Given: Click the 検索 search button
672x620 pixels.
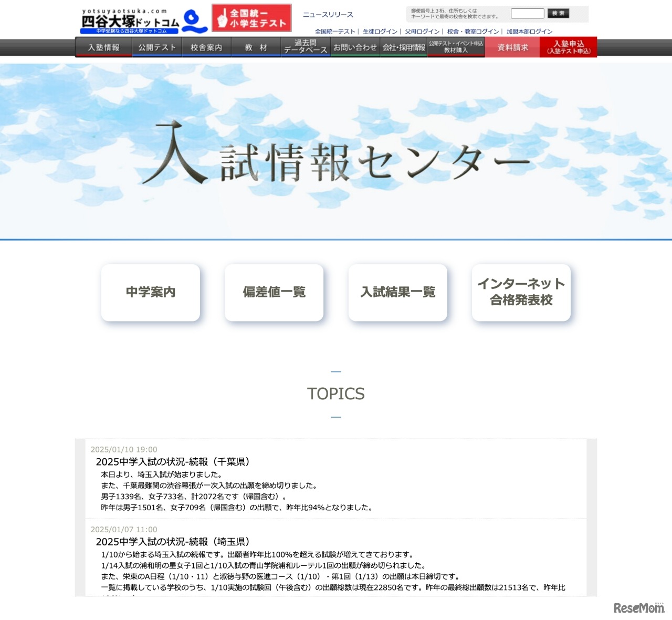Looking at the screenshot, I should [558, 13].
